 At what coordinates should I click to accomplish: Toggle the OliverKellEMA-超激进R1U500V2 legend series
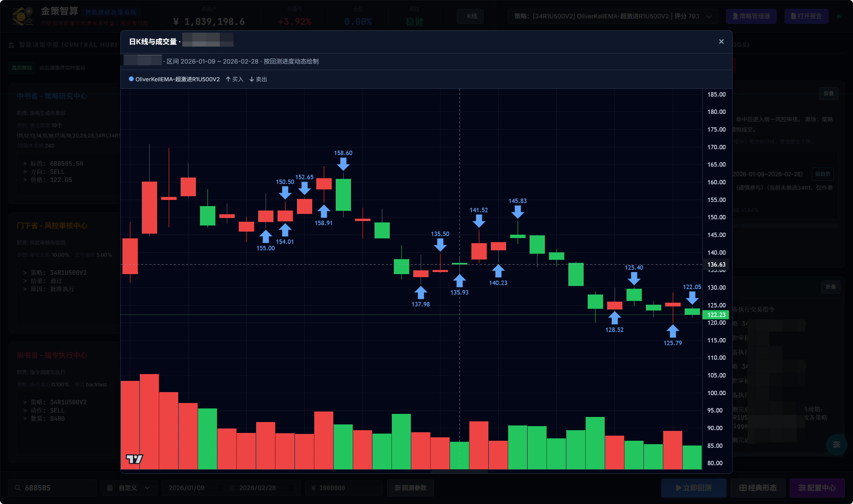(174, 79)
